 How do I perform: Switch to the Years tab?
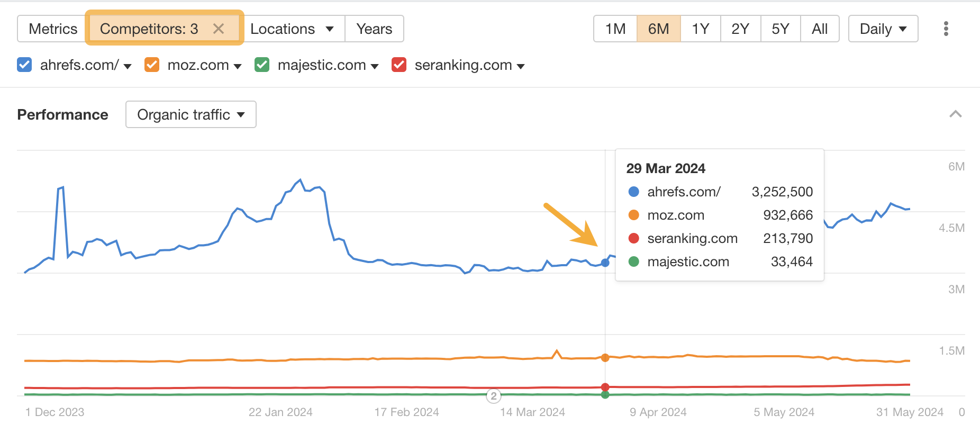[374, 29]
